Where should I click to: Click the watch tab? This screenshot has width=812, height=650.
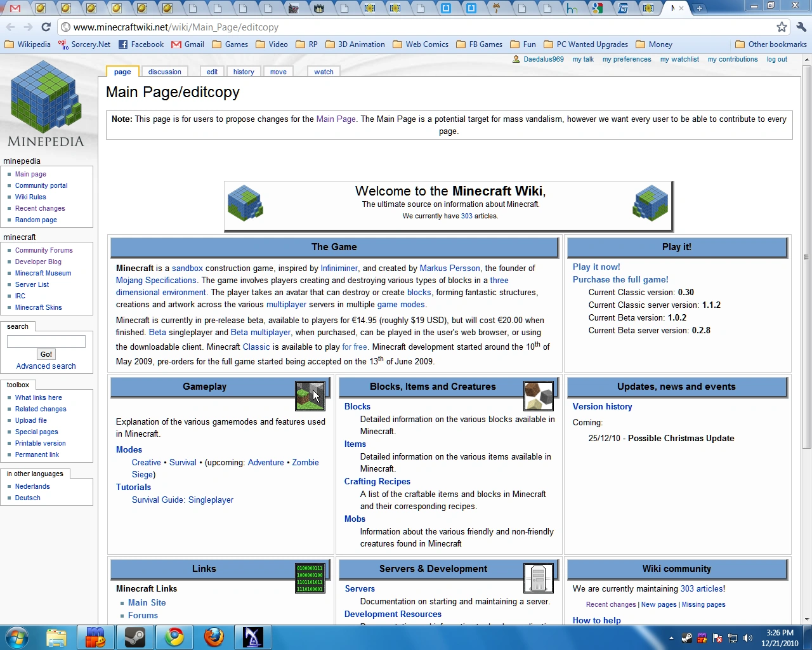tap(324, 72)
